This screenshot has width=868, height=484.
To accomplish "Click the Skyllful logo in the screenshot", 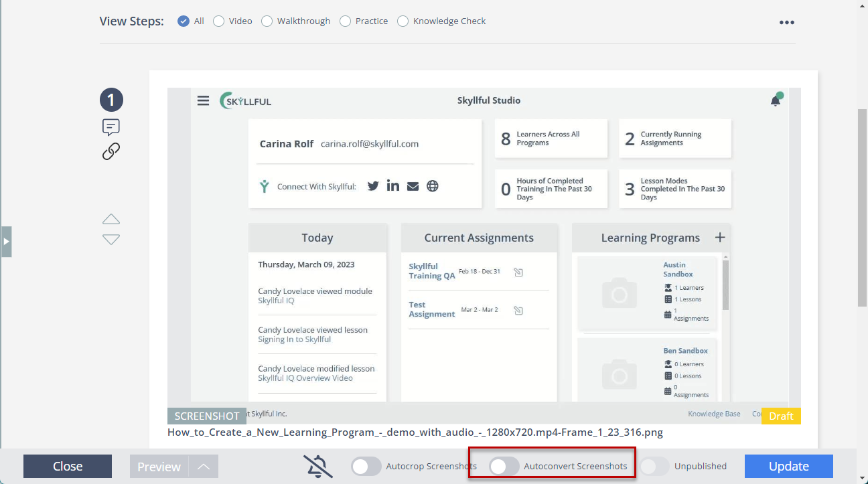I will 246,101.
